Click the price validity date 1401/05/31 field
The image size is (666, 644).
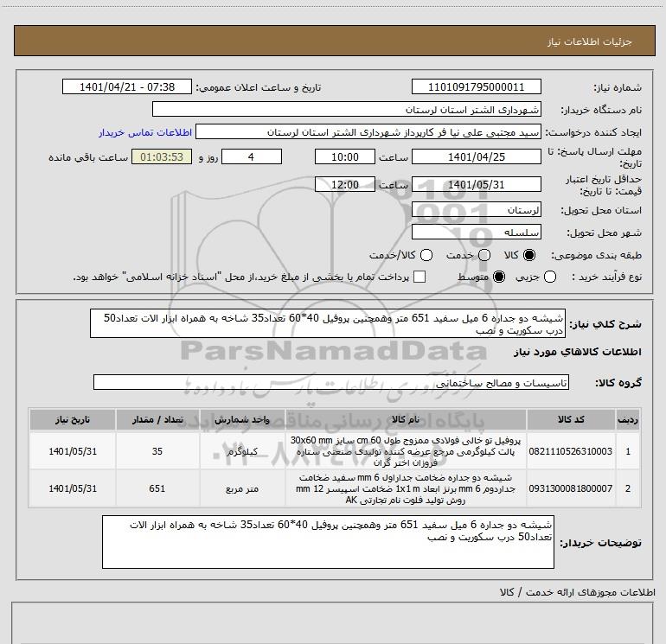(476, 184)
